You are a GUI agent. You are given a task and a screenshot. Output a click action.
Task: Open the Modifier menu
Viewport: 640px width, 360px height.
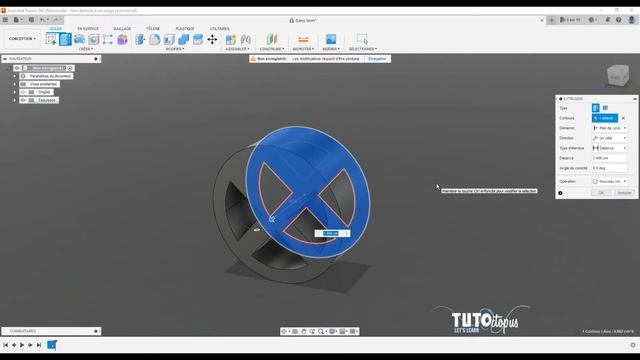(175, 49)
